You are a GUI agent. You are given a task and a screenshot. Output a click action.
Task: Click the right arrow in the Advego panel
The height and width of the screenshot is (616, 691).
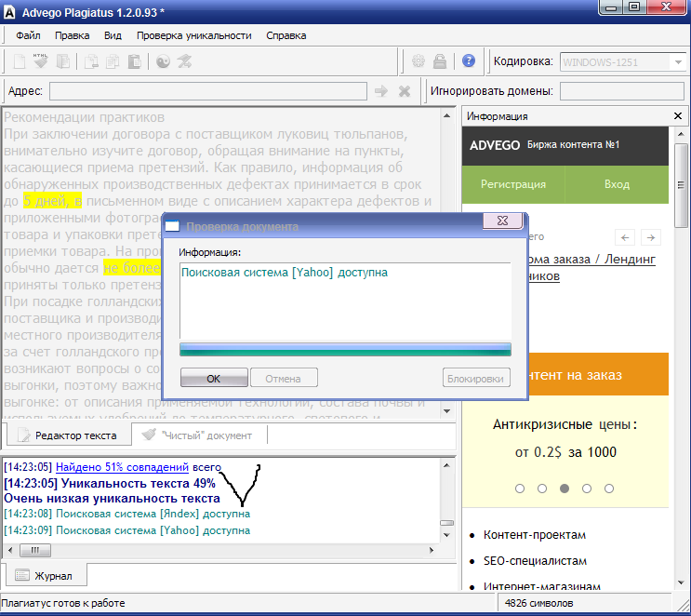650,237
